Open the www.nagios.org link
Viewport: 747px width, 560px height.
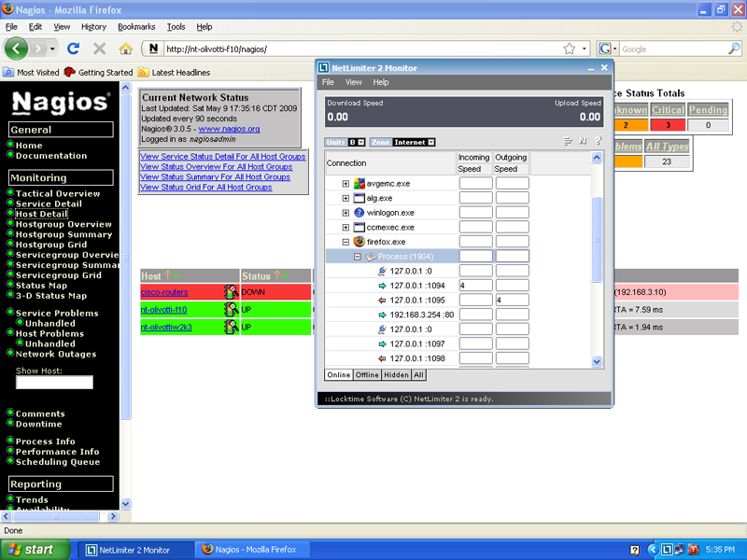pyautogui.click(x=229, y=129)
